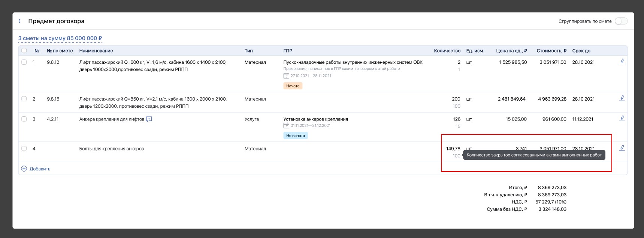This screenshot has width=644, height=238.
Task: Click the Не начата status badge
Action: coord(295,136)
